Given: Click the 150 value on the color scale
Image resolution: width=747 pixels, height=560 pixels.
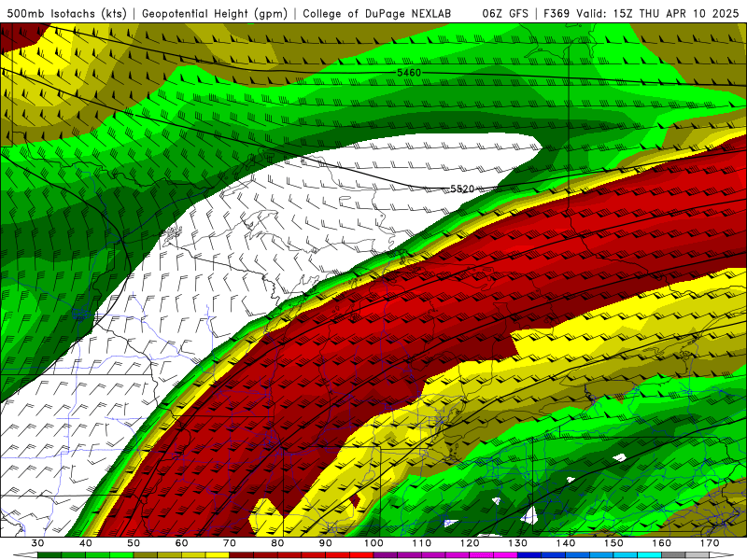Looking at the screenshot, I should point(613,543).
